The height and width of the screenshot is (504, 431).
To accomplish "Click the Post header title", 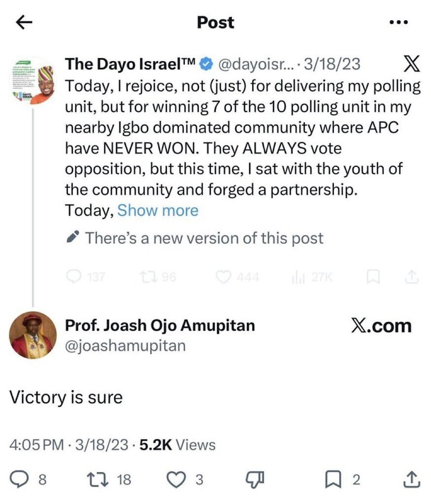I will pyautogui.click(x=215, y=22).
